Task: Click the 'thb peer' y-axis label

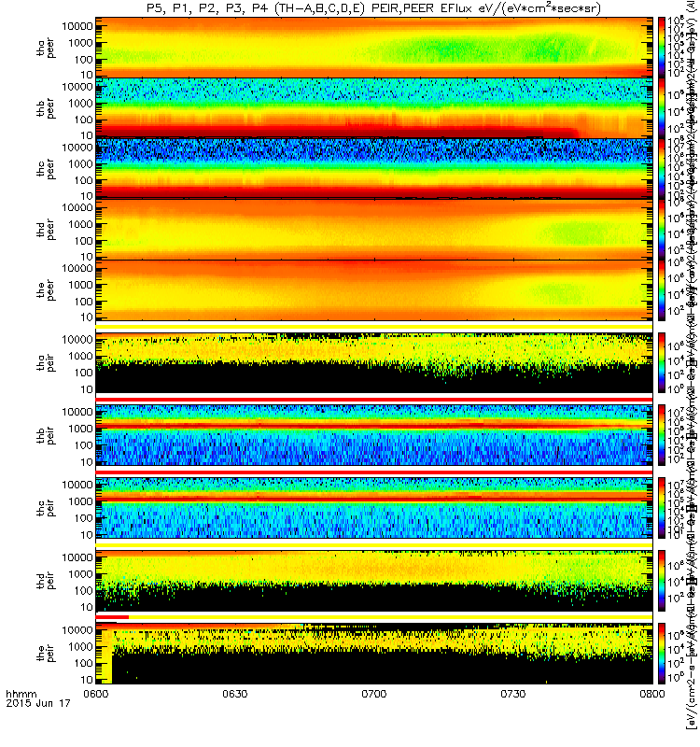Action: [x=46, y=108]
